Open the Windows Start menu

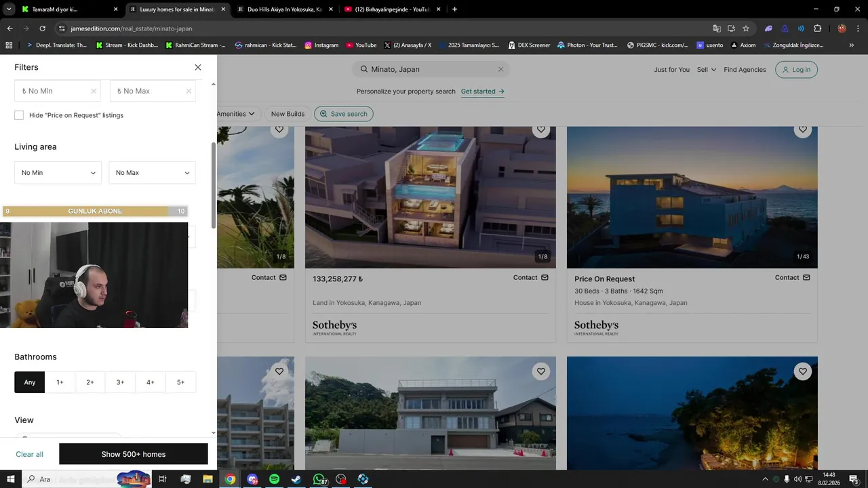11,479
